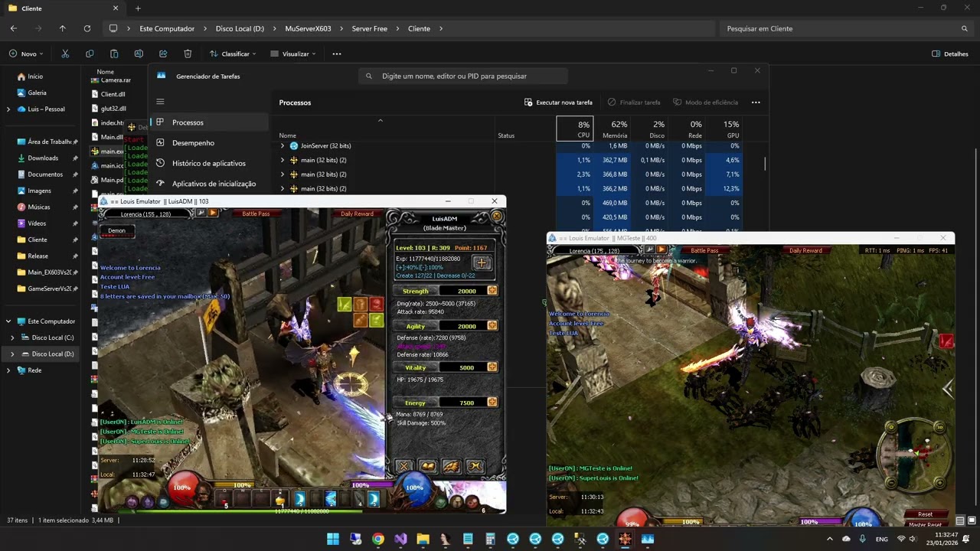980x551 pixels.
Task: Click the Reset button in MGTeste window
Action: click(x=925, y=514)
